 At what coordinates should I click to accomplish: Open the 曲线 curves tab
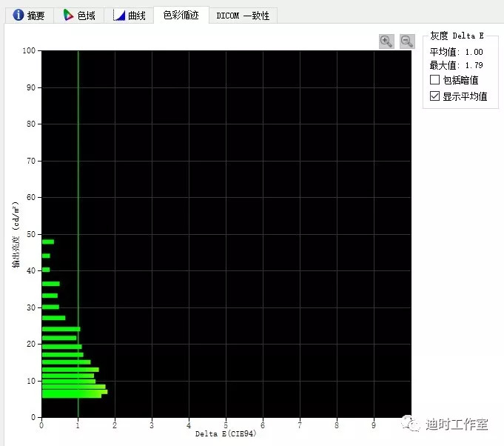[129, 15]
